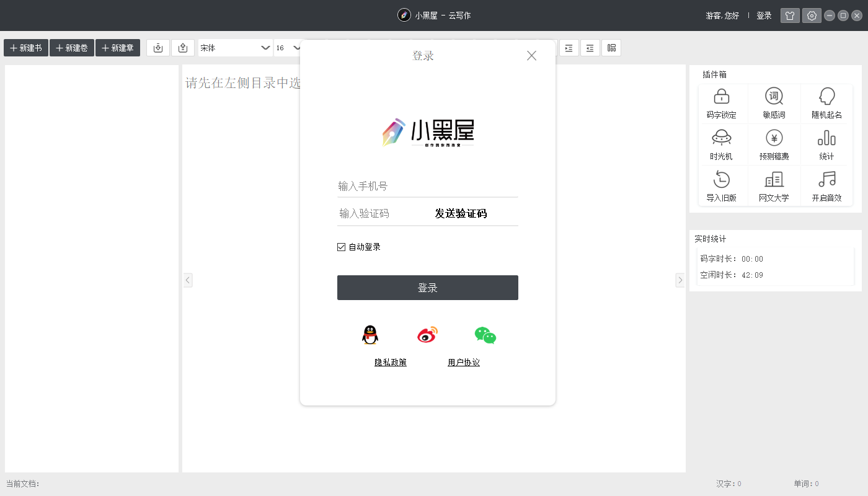Screen dimensions: 868x496
Task: Focus the 输入验证码 verification code field
Action: click(x=383, y=213)
